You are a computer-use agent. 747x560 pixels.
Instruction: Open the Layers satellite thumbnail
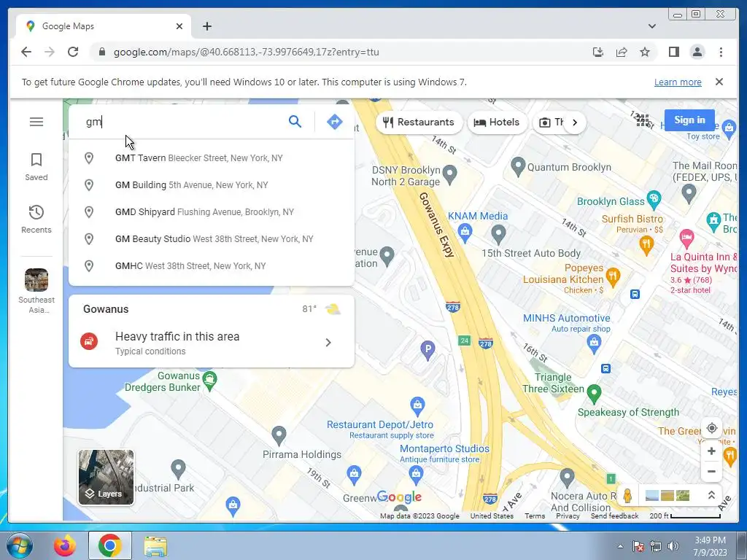coord(107,477)
